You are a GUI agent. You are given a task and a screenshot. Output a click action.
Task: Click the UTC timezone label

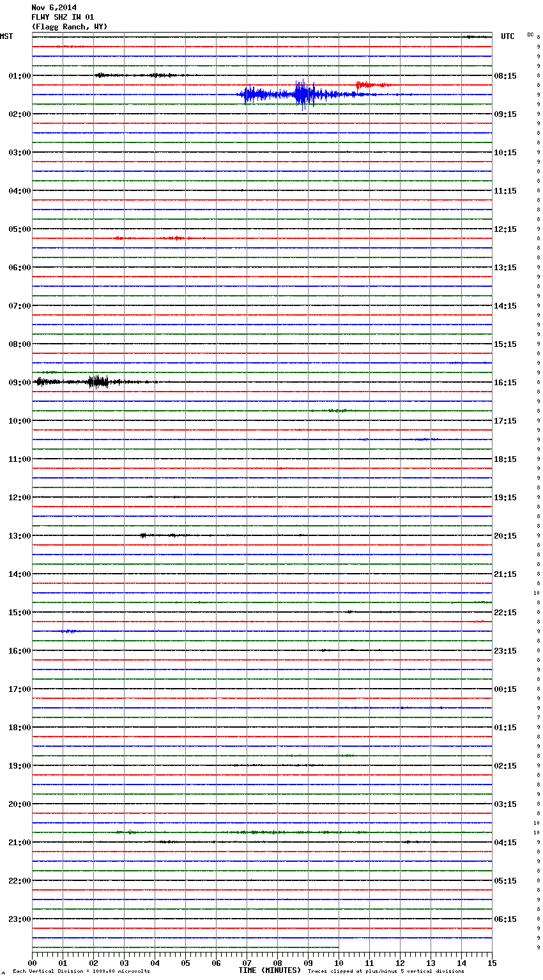pos(508,36)
